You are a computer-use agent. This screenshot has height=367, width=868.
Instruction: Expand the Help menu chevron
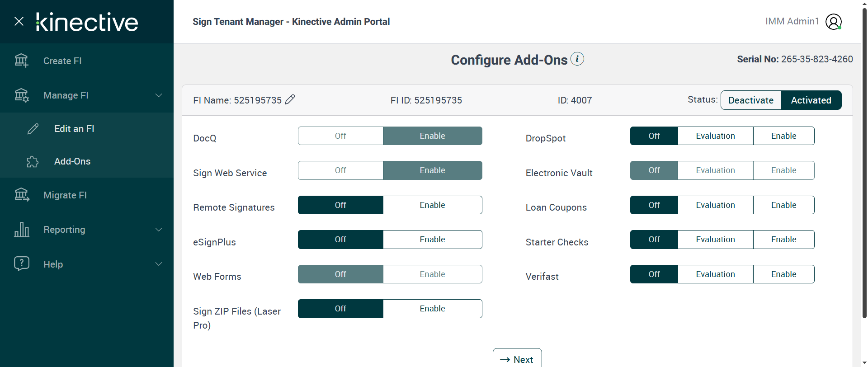159,264
